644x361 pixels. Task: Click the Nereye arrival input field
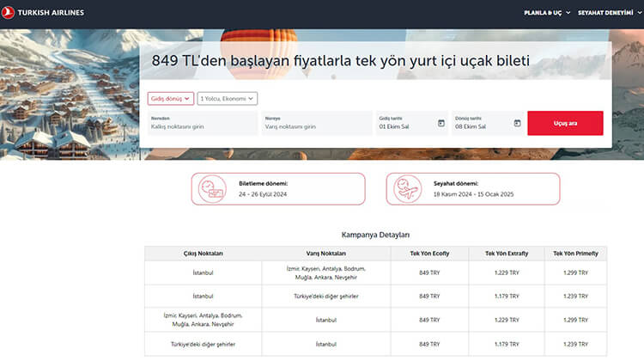tap(316, 123)
